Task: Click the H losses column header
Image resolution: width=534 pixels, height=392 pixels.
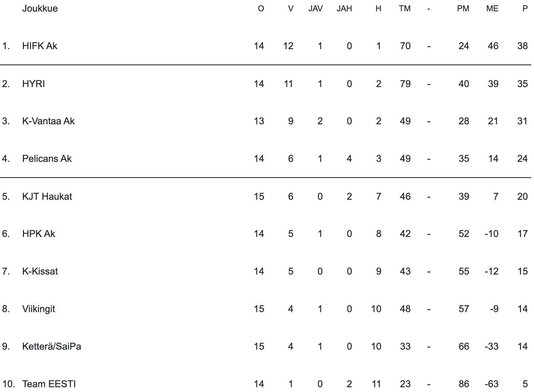Action: (x=378, y=9)
